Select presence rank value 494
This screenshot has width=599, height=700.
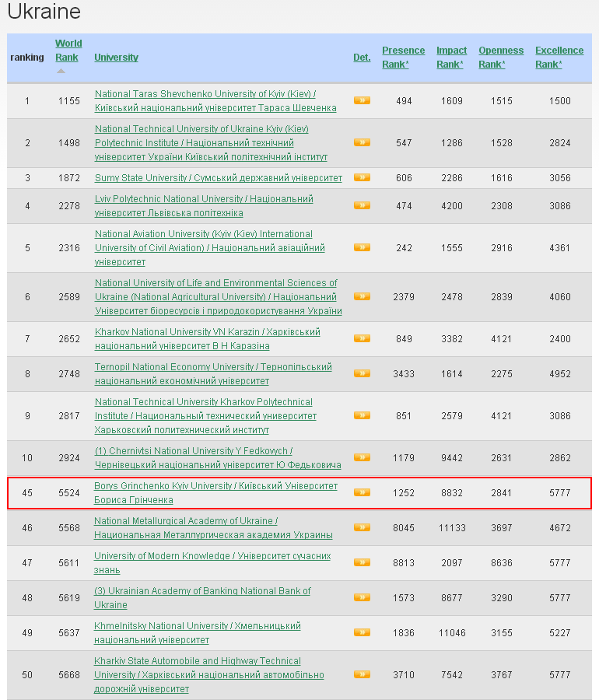404,101
